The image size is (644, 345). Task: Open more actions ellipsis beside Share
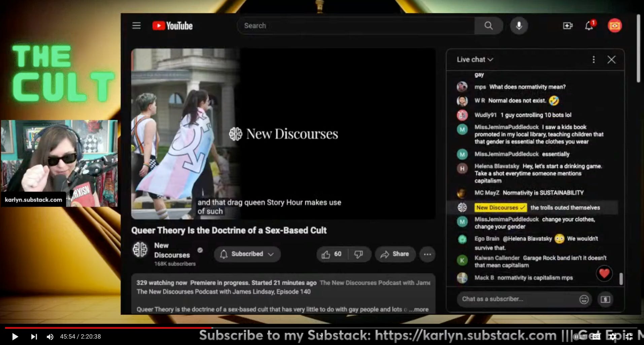click(427, 254)
